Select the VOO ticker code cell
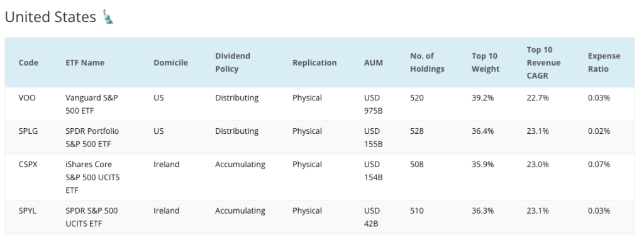The width and height of the screenshot is (644, 240). (x=27, y=97)
